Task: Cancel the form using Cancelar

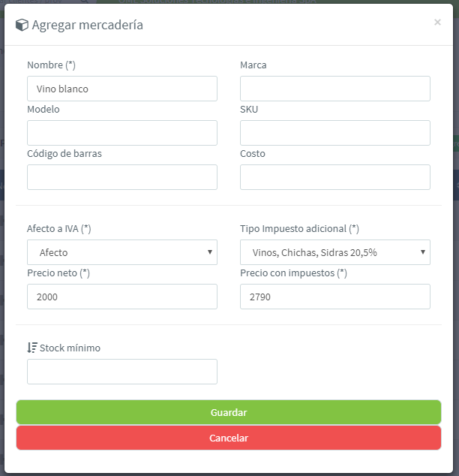Action: point(229,438)
